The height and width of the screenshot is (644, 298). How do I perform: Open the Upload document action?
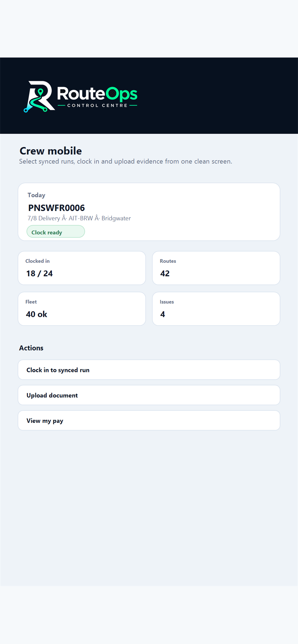click(x=149, y=395)
